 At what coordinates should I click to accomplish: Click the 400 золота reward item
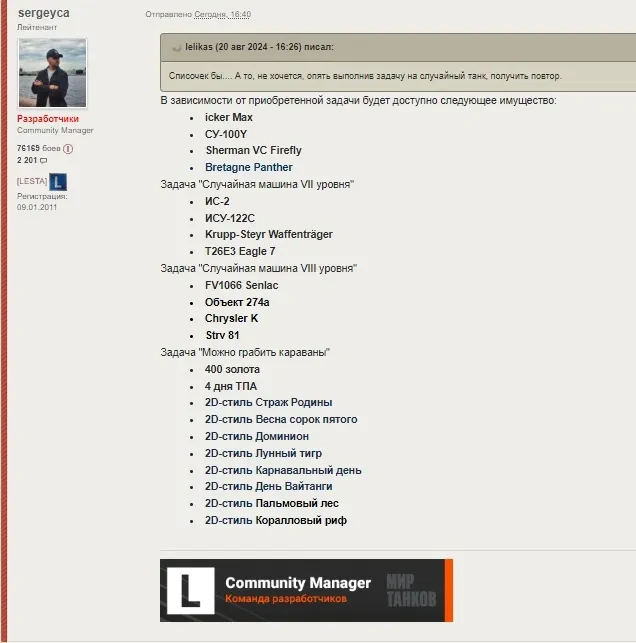[232, 369]
